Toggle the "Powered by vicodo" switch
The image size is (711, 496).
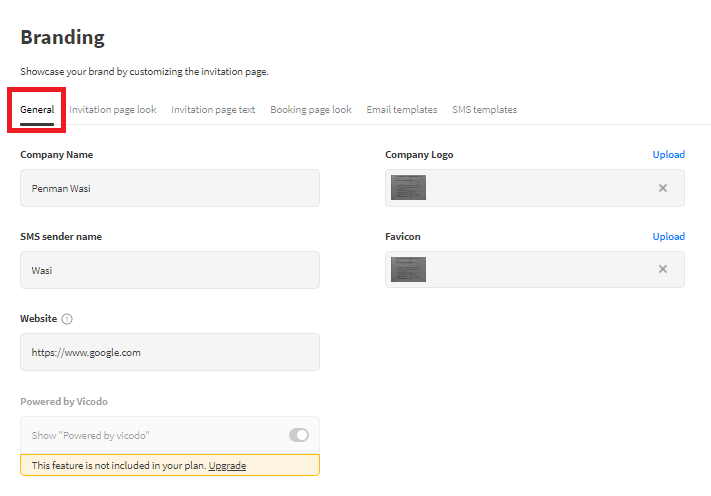coord(298,435)
